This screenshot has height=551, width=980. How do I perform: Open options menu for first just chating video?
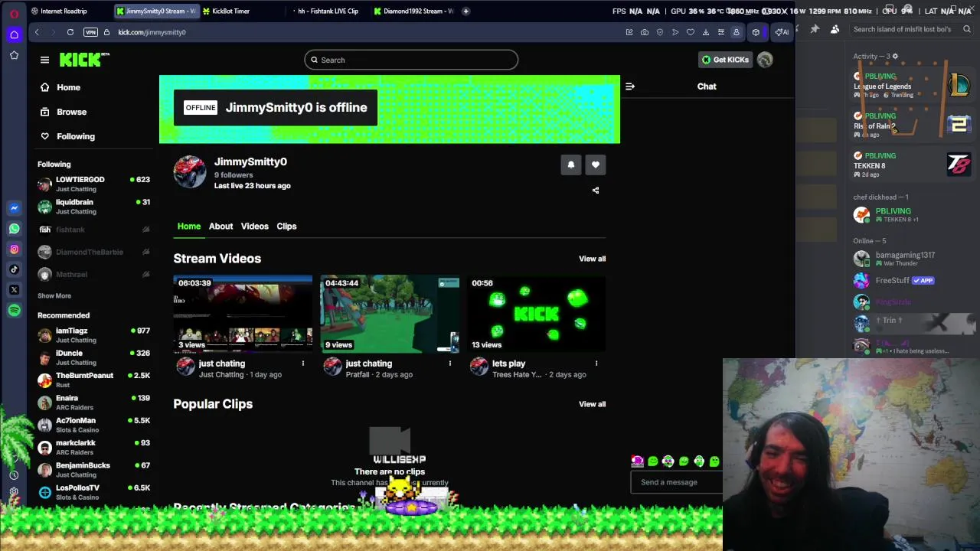click(x=303, y=364)
